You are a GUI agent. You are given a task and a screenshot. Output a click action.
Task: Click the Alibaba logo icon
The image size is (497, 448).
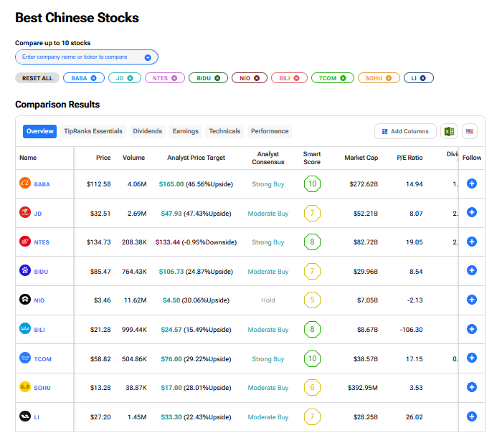pyautogui.click(x=25, y=183)
